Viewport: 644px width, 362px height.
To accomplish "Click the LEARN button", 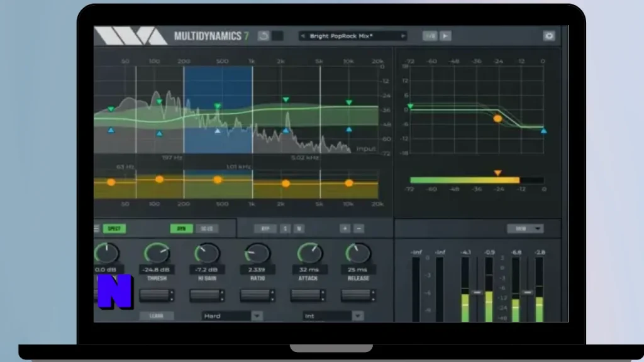I will tap(157, 316).
